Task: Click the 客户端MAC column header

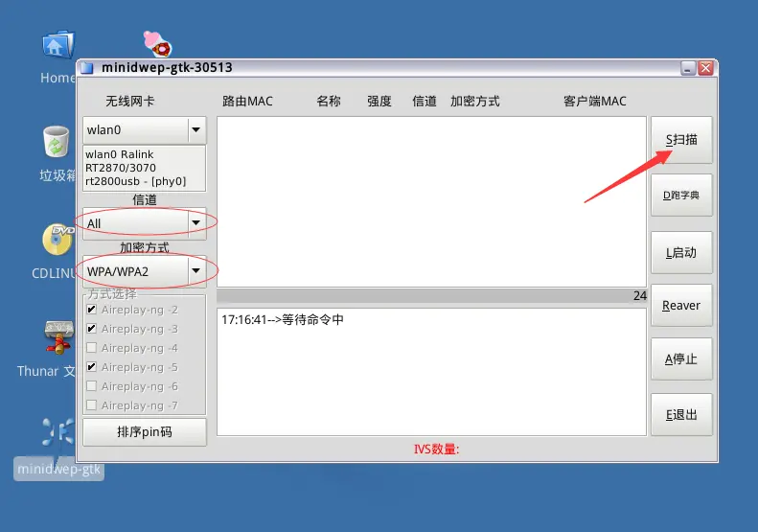Action: (594, 101)
